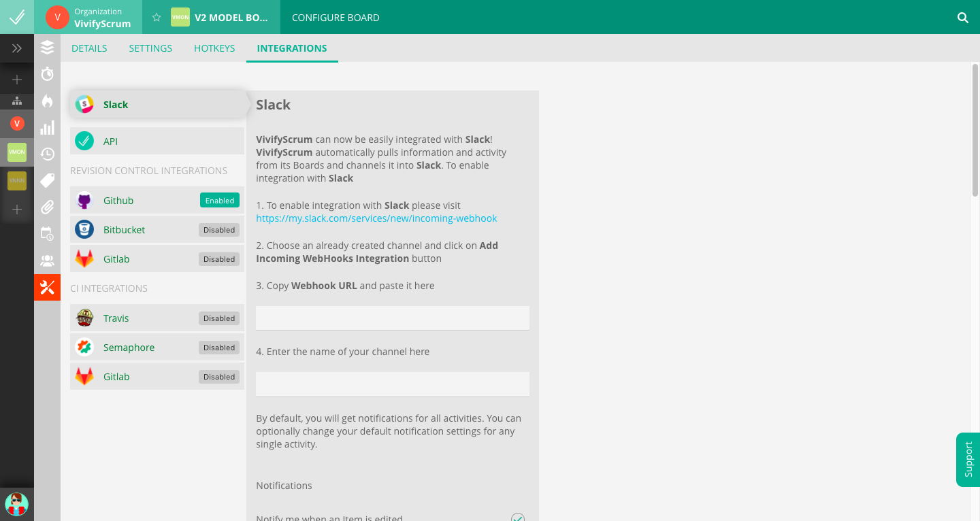
Task: Open the Support side tab
Action: coord(968,460)
